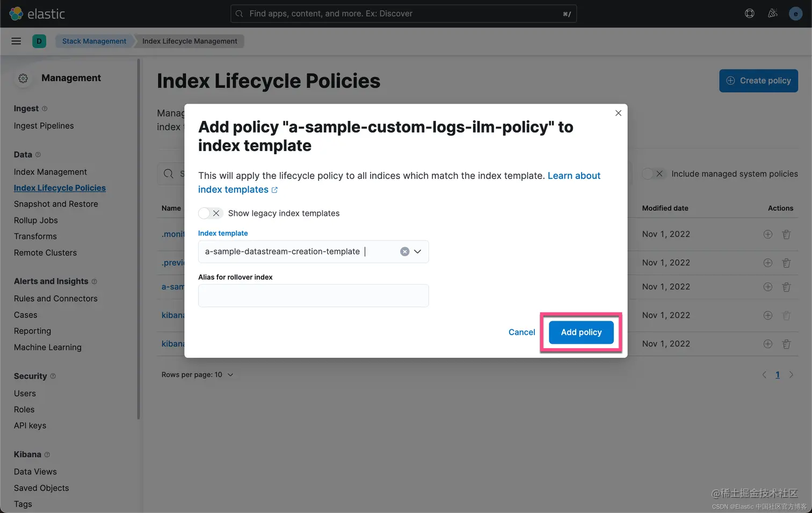Open the user avatar menu
The height and width of the screenshot is (513, 812).
coord(796,13)
